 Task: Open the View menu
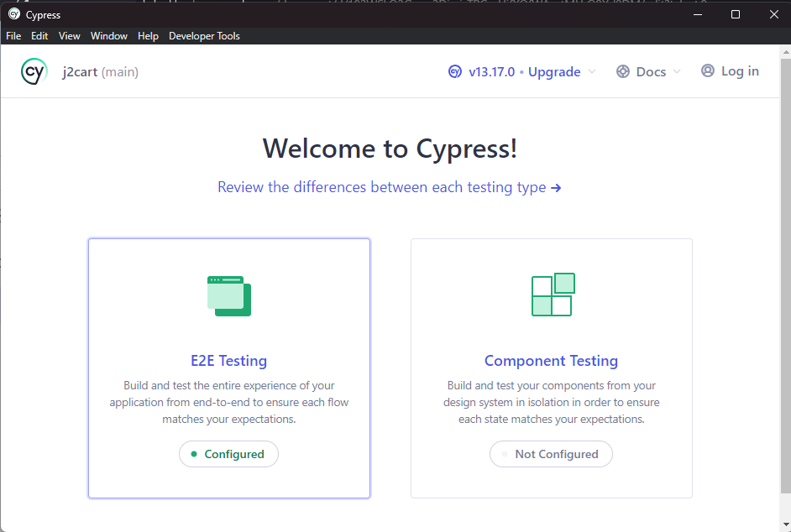(x=69, y=36)
